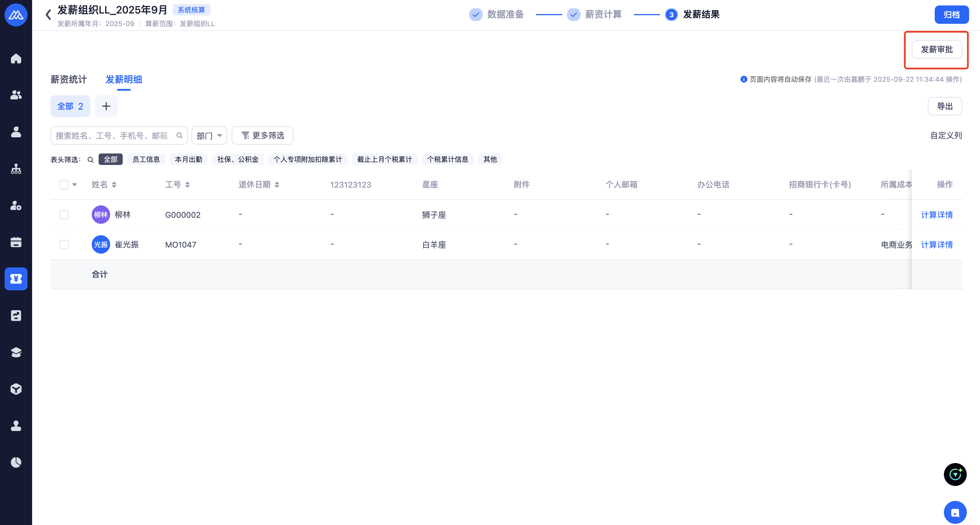The height and width of the screenshot is (525, 980).
Task: Open the graduation cap training icon
Action: (x=16, y=352)
